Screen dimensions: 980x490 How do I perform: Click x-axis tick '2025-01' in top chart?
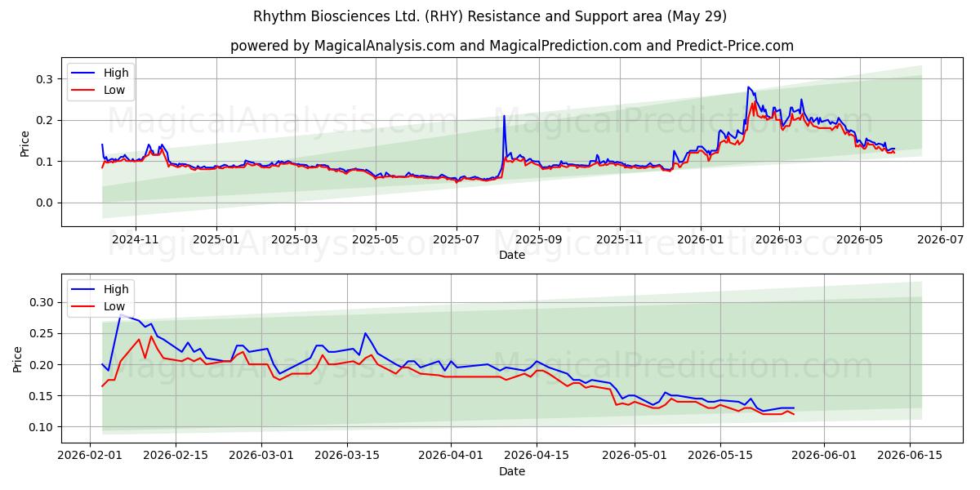pyautogui.click(x=216, y=240)
